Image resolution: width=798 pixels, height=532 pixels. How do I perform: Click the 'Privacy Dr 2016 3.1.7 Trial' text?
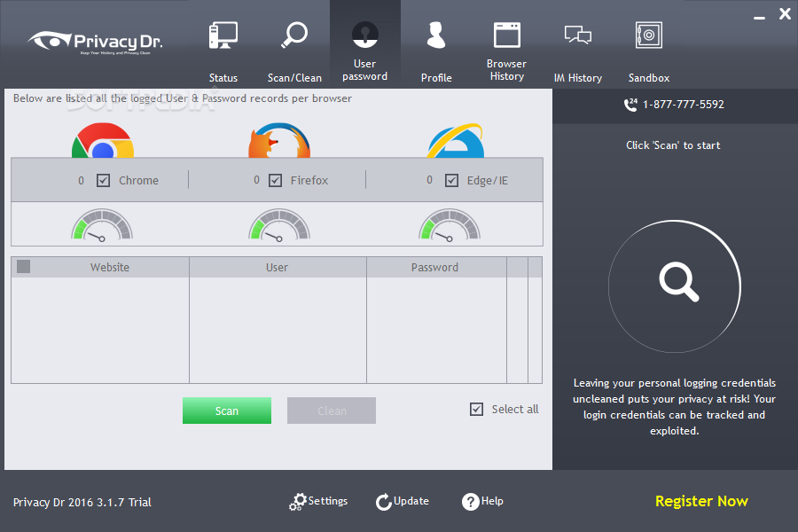coord(82,503)
